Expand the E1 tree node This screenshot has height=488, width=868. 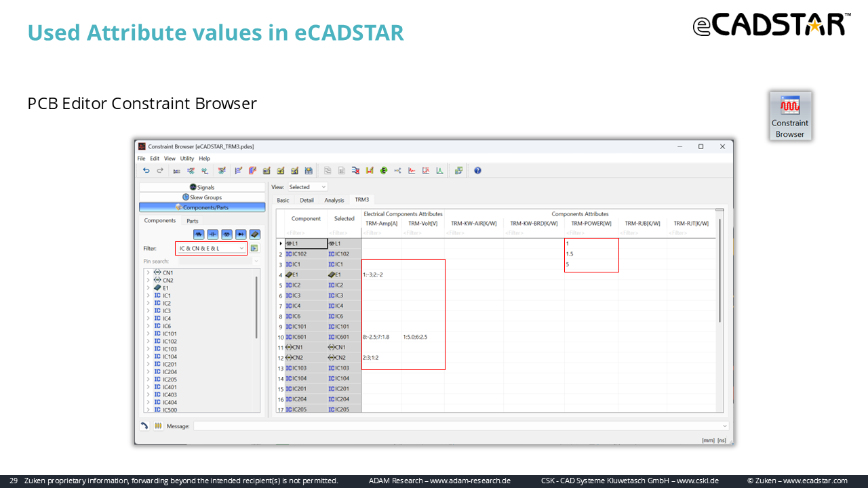148,287
